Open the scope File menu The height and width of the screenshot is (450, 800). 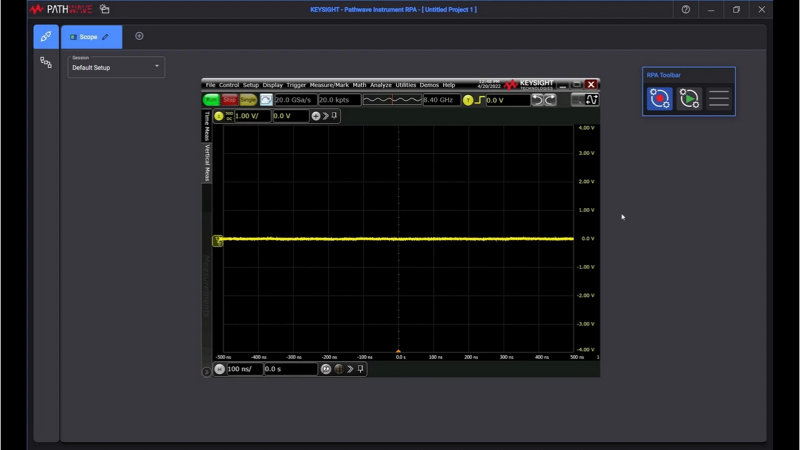[x=210, y=85]
